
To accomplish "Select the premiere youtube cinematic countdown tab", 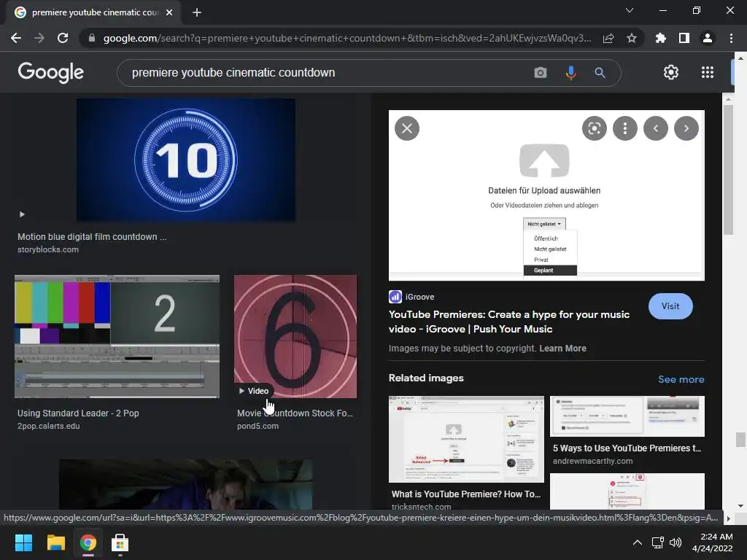I will (x=93, y=12).
